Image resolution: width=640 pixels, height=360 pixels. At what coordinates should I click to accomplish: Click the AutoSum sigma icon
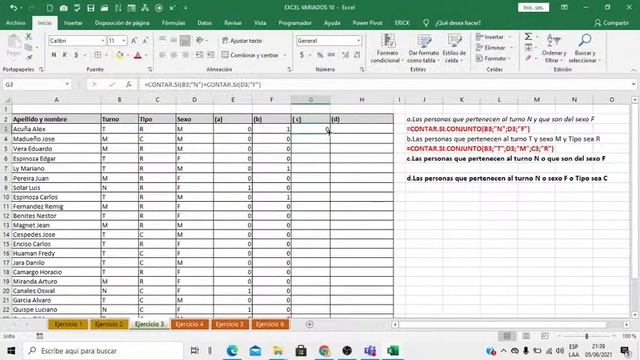tap(528, 37)
